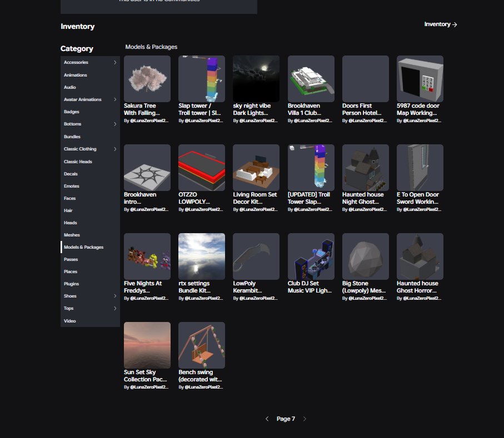Viewport: 504px width, 438px height.
Task: Click the Accessories category label
Action: [x=76, y=62]
